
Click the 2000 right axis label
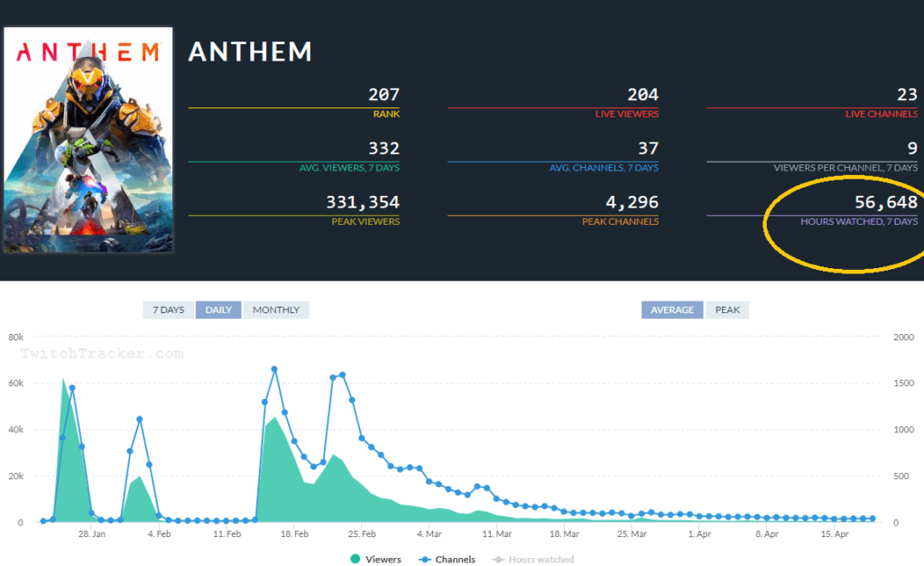[x=903, y=337]
